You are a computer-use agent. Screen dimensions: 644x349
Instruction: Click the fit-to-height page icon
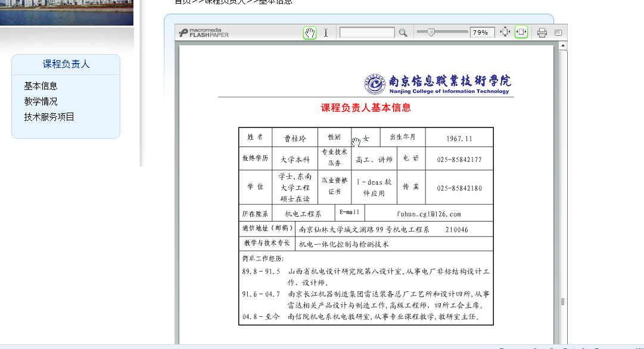(505, 32)
